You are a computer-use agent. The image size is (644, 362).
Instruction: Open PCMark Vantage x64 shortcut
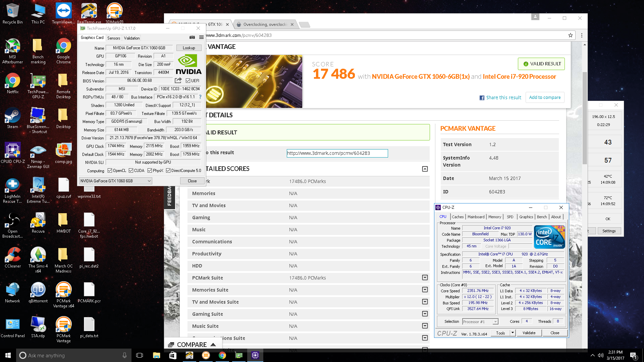(63, 295)
